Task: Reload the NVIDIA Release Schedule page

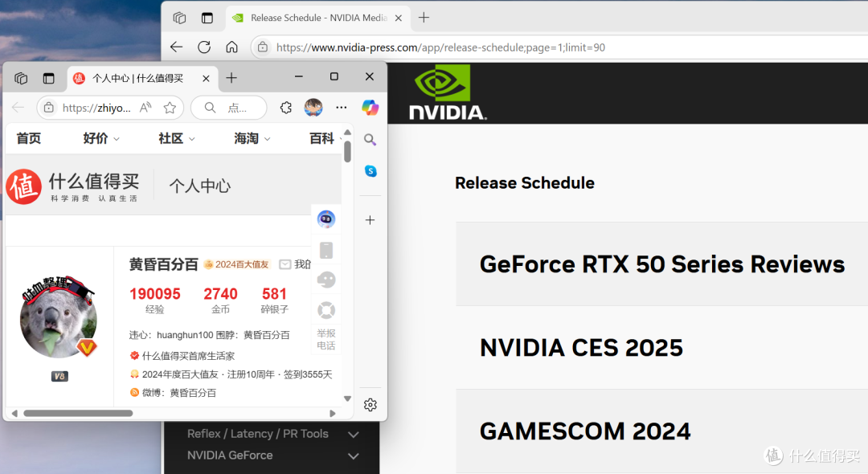Action: tap(204, 47)
